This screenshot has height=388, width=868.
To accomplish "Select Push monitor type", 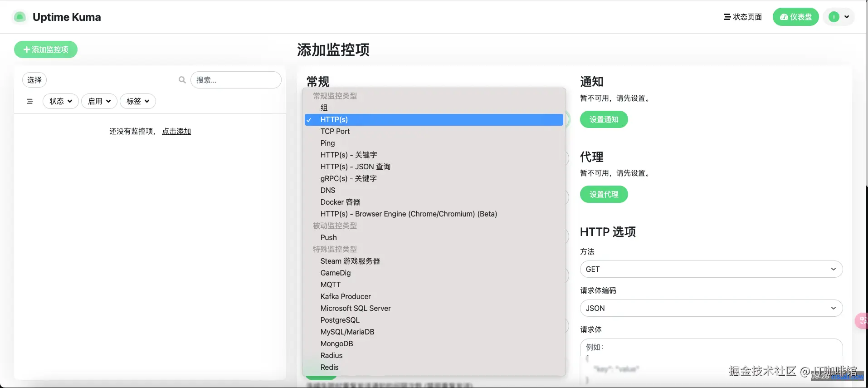I will 434,237.
